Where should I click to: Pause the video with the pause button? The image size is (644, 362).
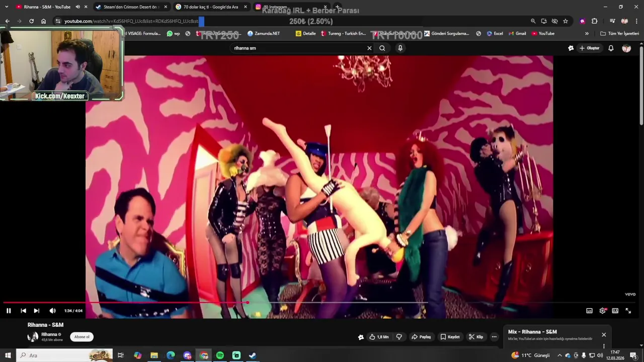pyautogui.click(x=9, y=311)
